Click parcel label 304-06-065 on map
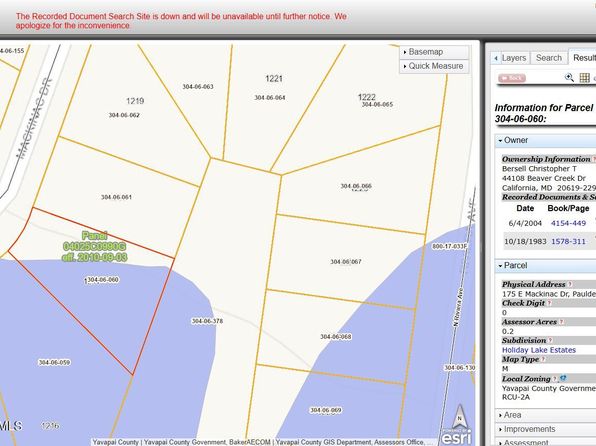The width and height of the screenshot is (596, 446). (x=377, y=104)
